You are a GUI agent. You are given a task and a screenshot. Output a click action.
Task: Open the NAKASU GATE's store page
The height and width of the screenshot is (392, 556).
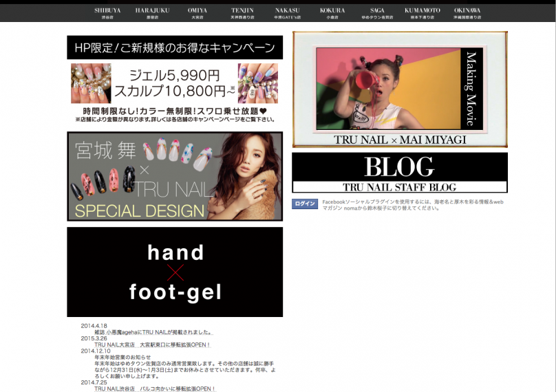click(x=287, y=13)
